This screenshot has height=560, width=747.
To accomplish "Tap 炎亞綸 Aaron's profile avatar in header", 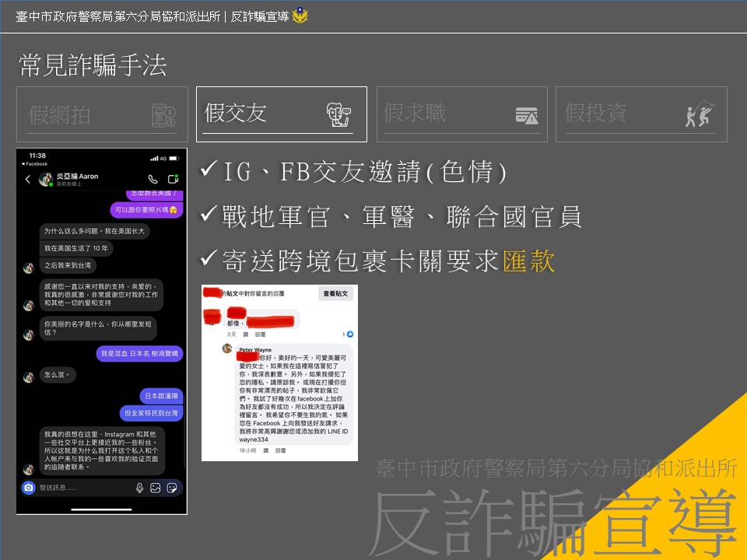I will point(45,180).
